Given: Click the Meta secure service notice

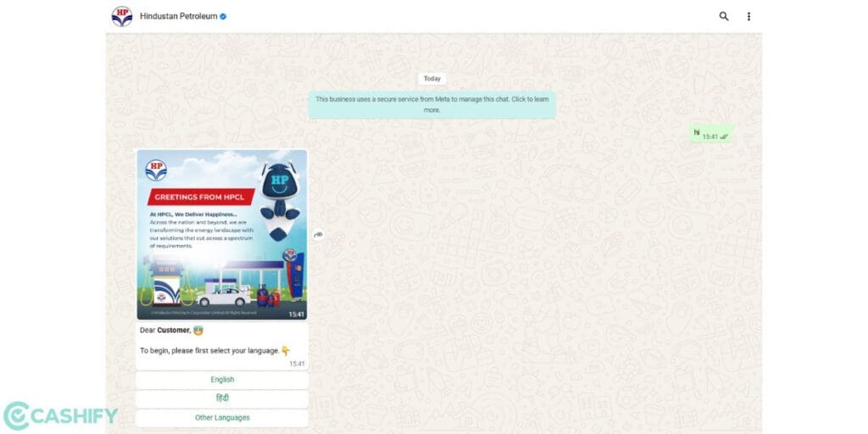Looking at the screenshot, I should [431, 104].
